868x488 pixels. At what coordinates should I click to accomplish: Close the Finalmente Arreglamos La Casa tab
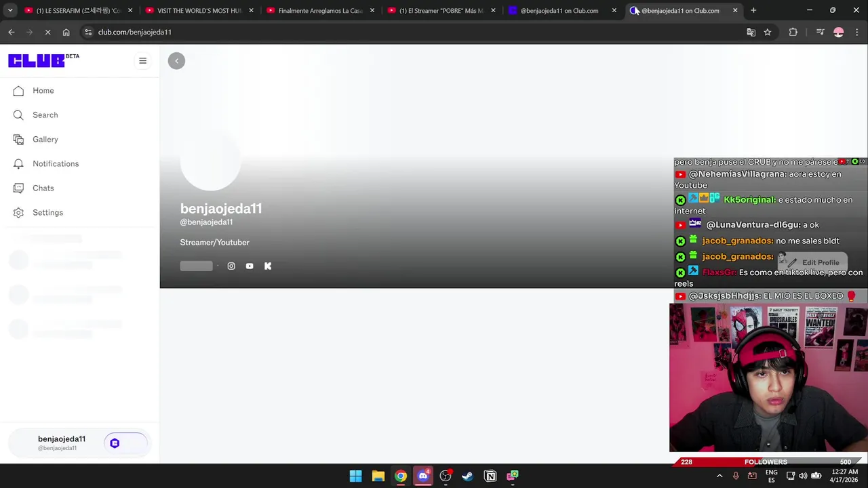coord(372,10)
